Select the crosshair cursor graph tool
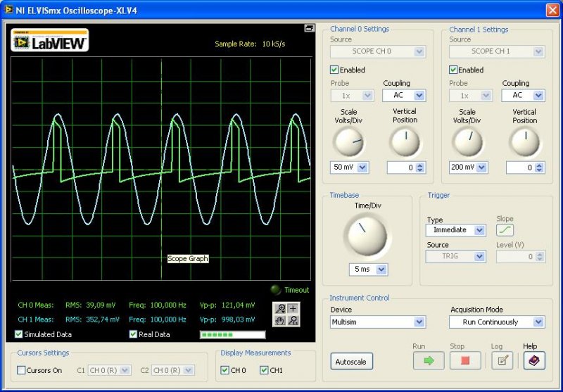The height and width of the screenshot is (392, 563). click(293, 308)
